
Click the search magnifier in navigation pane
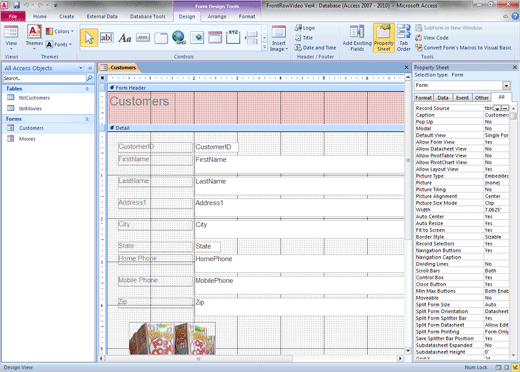pyautogui.click(x=90, y=78)
